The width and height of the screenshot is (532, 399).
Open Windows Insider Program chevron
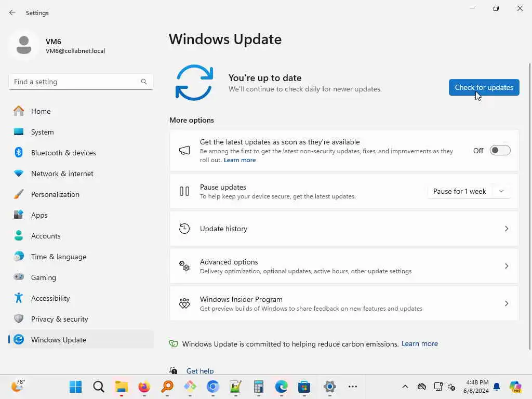pyautogui.click(x=506, y=303)
